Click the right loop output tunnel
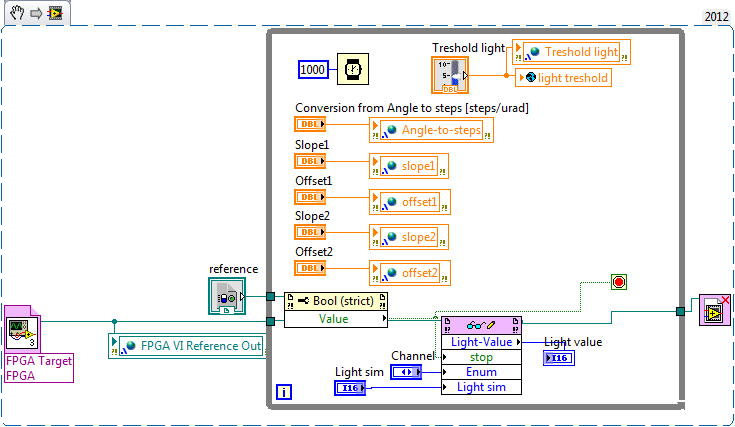 [681, 311]
